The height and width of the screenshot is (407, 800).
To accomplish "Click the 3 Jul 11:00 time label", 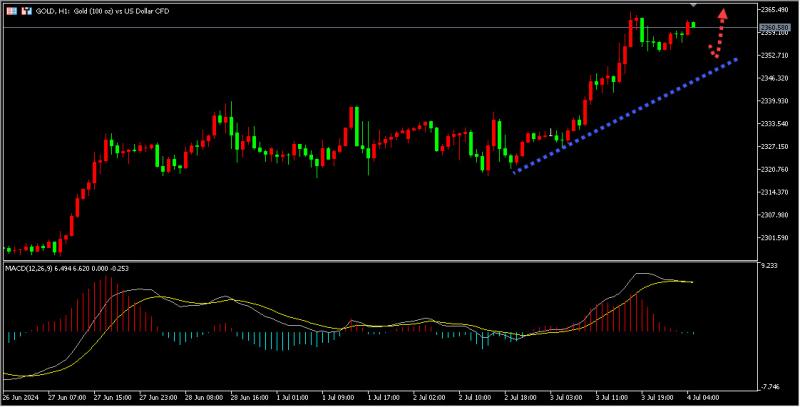I will coord(613,397).
